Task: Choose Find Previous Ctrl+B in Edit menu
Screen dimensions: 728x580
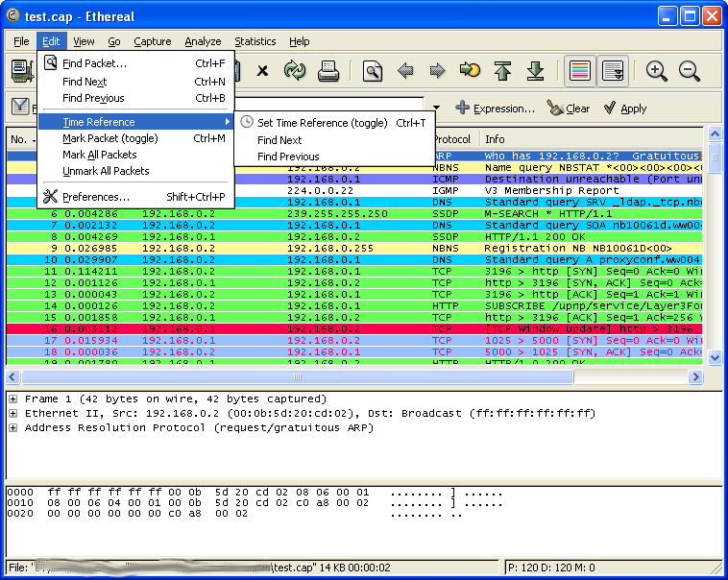Action: click(136, 98)
